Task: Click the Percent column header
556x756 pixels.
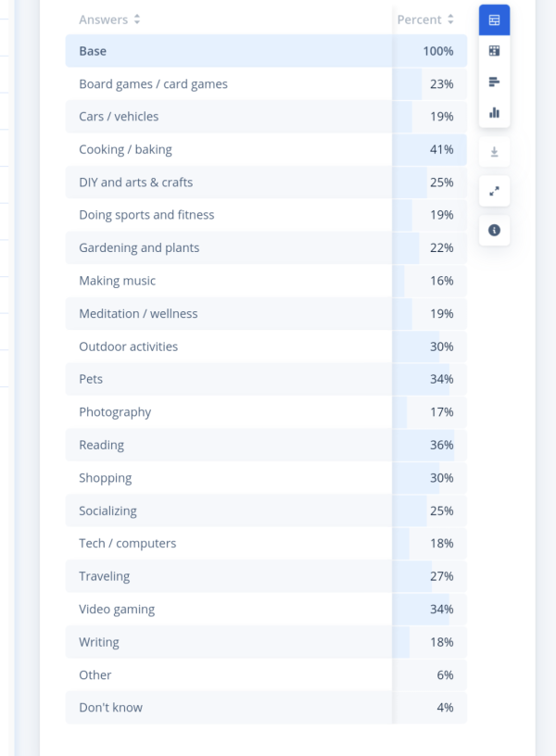Action: click(x=420, y=19)
